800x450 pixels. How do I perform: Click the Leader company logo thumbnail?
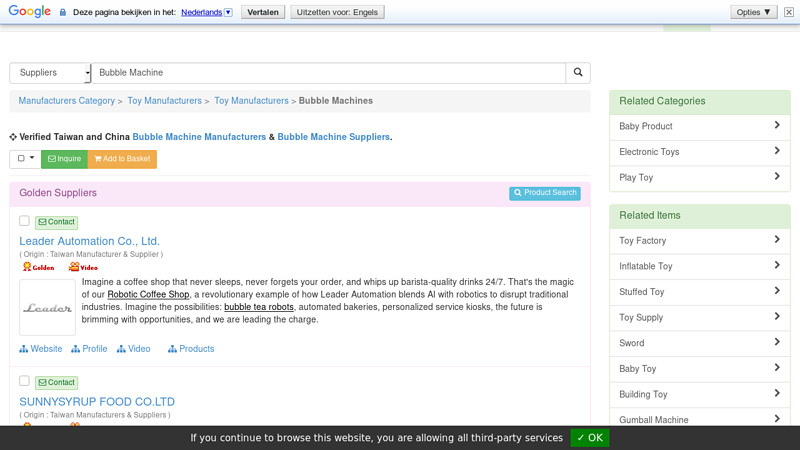[x=47, y=307]
